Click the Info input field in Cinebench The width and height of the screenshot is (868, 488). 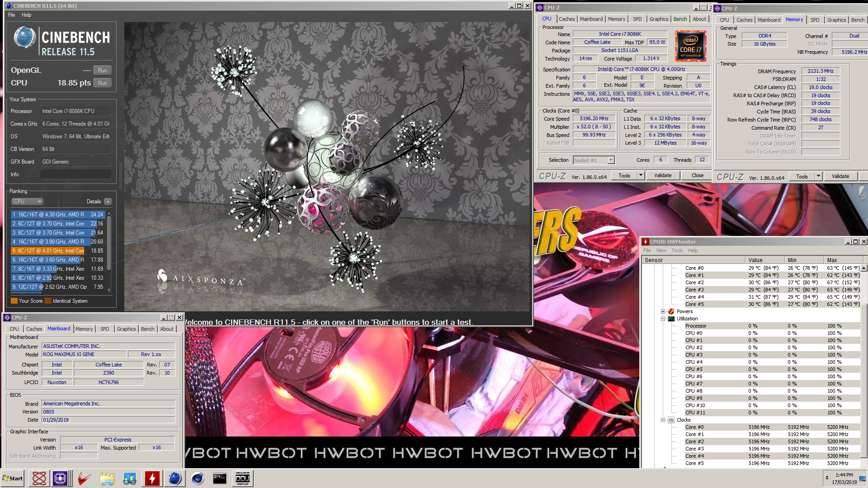(x=75, y=174)
